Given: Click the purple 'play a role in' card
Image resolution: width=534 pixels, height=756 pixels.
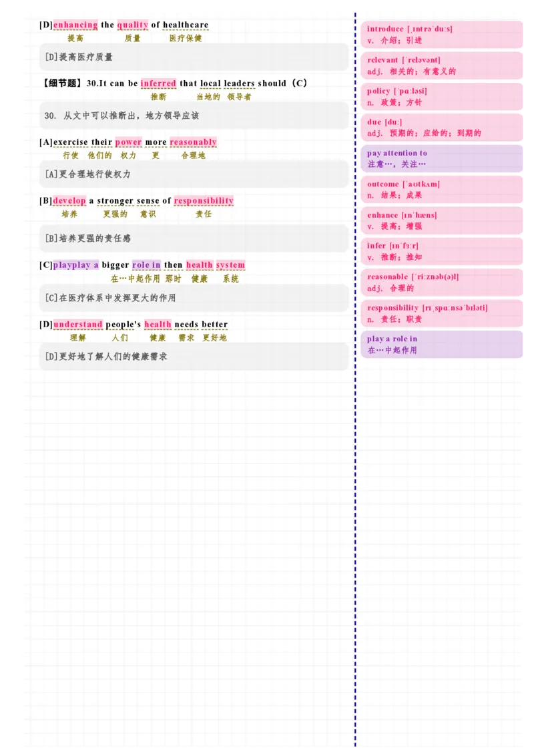Looking at the screenshot, I should coord(441,345).
